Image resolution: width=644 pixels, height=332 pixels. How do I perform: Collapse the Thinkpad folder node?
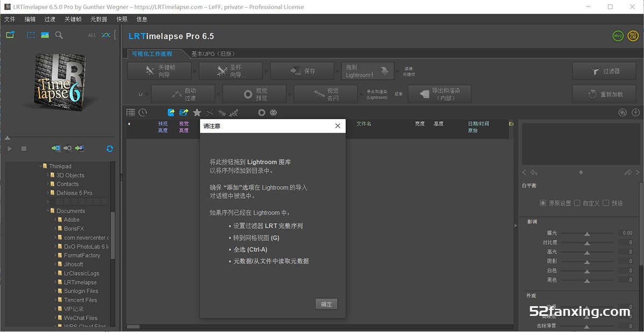pos(41,167)
